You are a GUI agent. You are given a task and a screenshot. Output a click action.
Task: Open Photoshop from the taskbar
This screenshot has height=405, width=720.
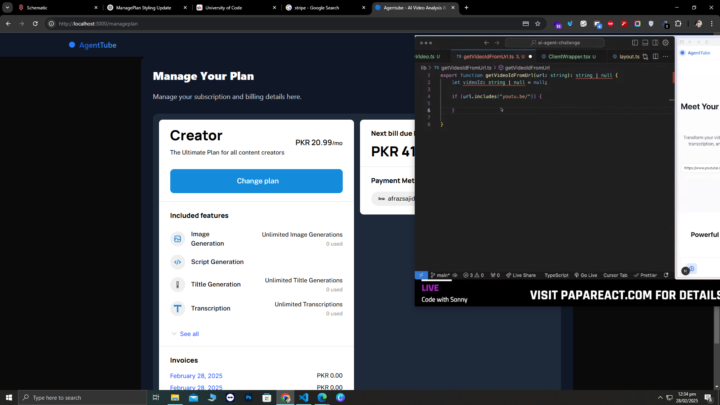point(248,398)
